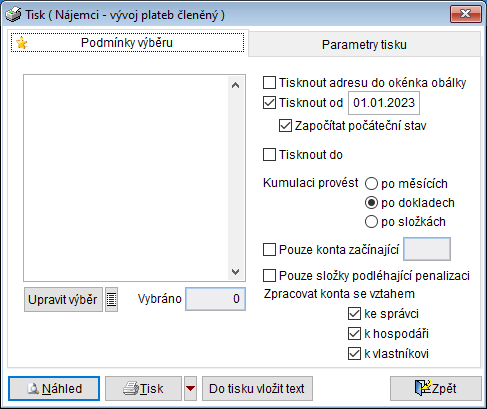Toggle Započítat počáteční stav checkbox
Viewport: 487px width, 409px height.
click(285, 126)
